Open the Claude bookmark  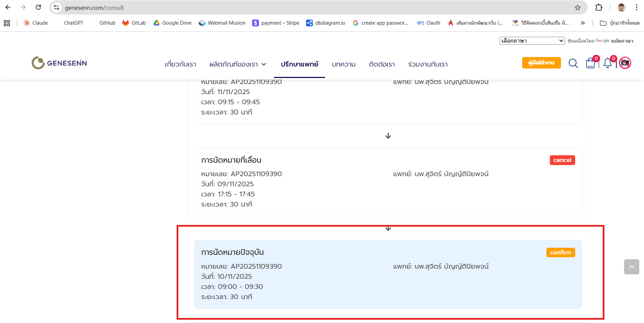pos(36,23)
